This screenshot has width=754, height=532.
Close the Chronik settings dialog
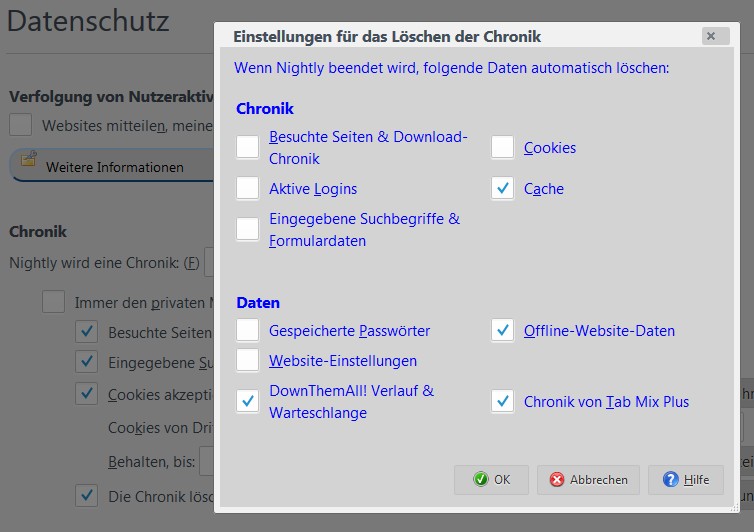click(710, 36)
